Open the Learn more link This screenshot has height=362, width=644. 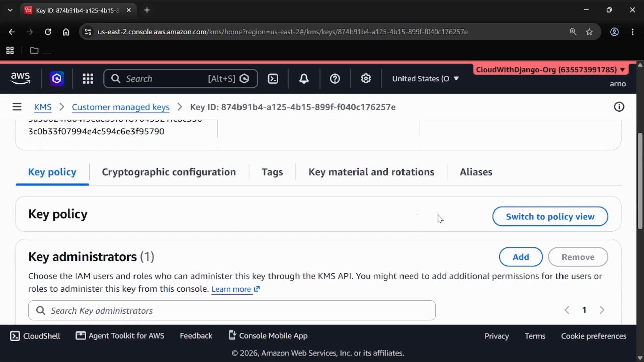pyautogui.click(x=235, y=289)
